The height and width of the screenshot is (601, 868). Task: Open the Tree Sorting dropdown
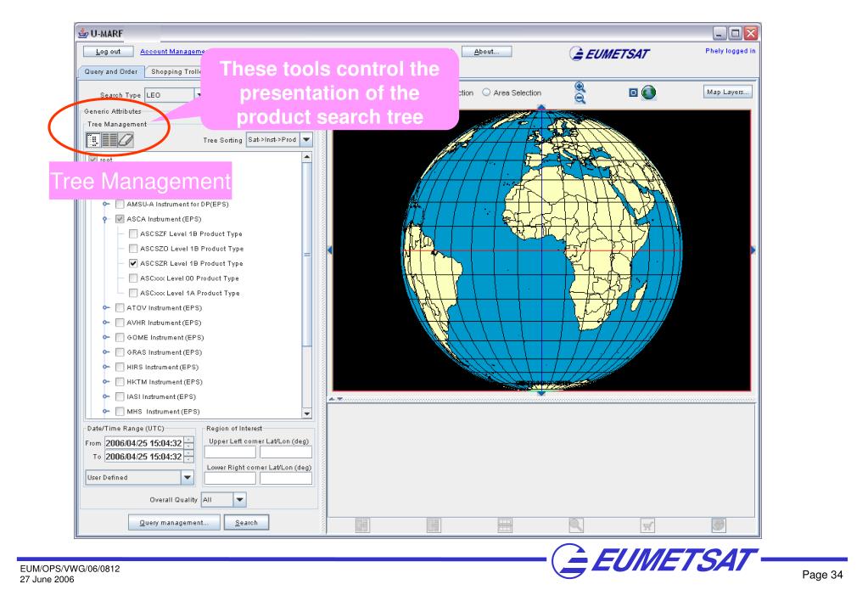point(306,139)
